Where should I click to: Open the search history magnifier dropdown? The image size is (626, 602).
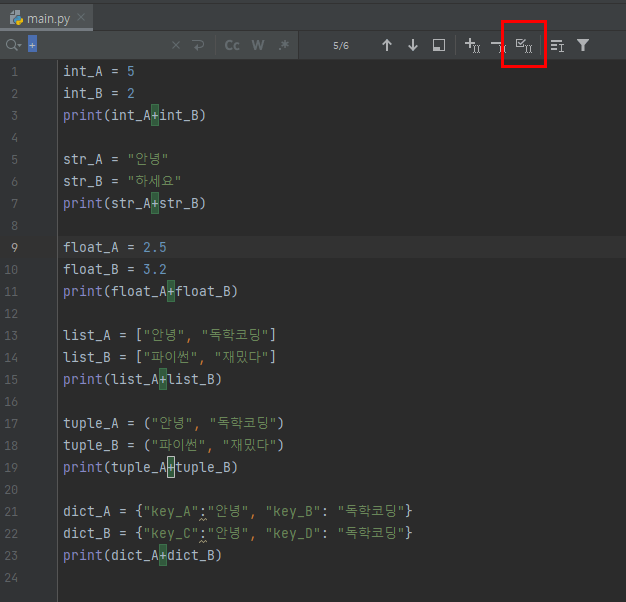[x=13, y=45]
